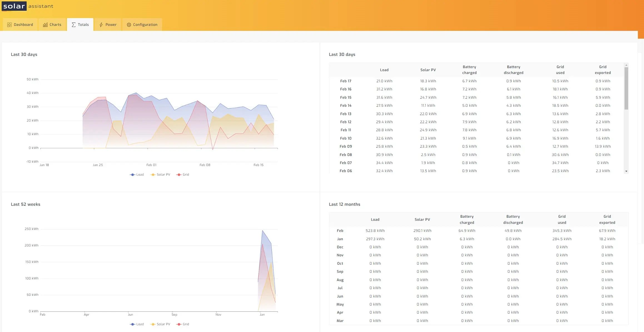Click the 30 days table scrollbar thumb
Viewport: 644px width, 332px height.
[626, 88]
